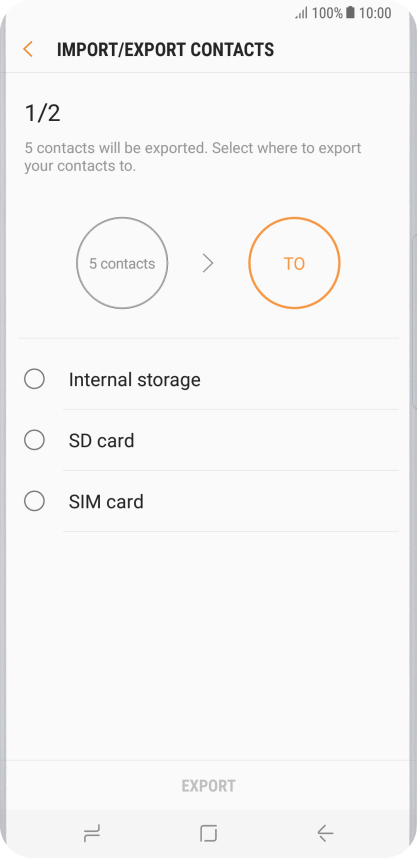Select the SIM card radio button
Viewport: 417px width, 858px height.
pos(34,501)
